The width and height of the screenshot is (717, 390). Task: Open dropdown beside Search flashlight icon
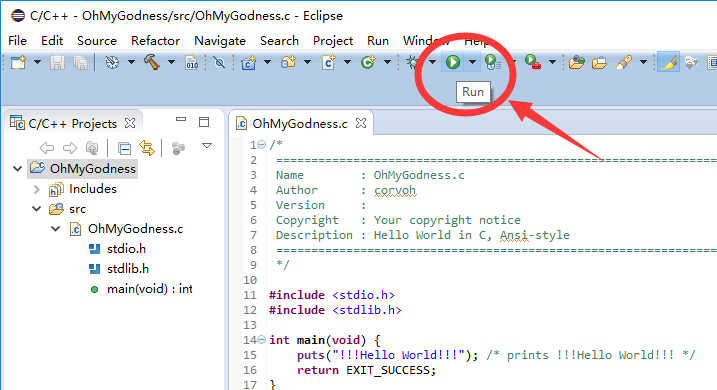click(x=643, y=62)
